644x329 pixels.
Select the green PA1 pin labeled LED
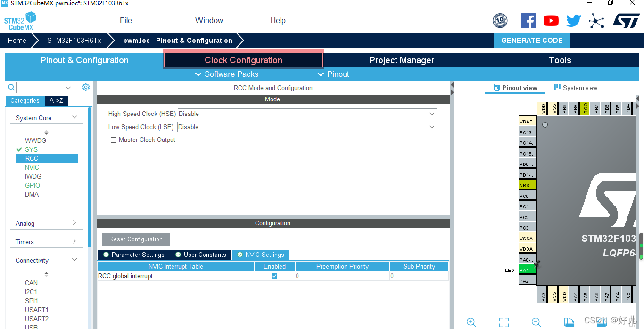click(528, 270)
